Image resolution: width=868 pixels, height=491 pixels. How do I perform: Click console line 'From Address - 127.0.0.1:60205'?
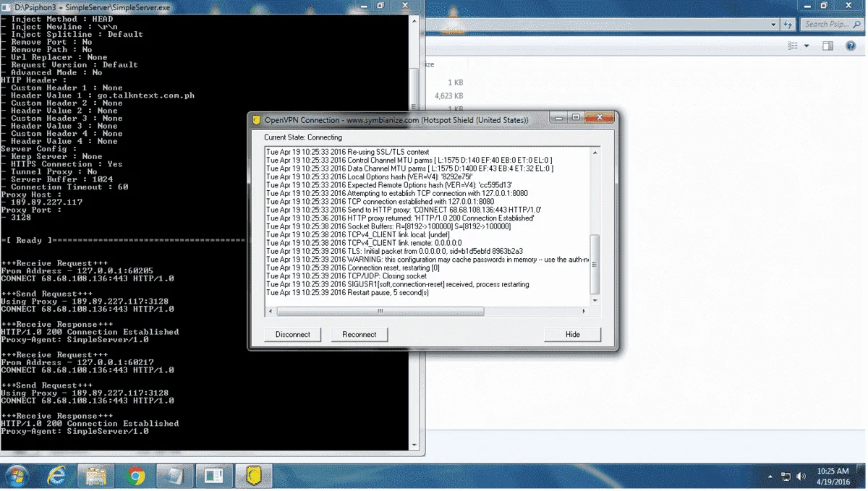pos(77,271)
